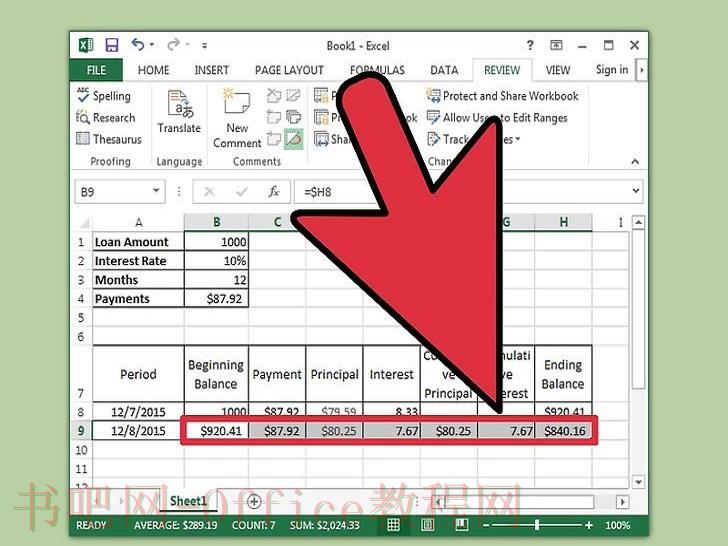Click the Select All corner triangle
This screenshot has height=546, width=728.
coord(84,223)
